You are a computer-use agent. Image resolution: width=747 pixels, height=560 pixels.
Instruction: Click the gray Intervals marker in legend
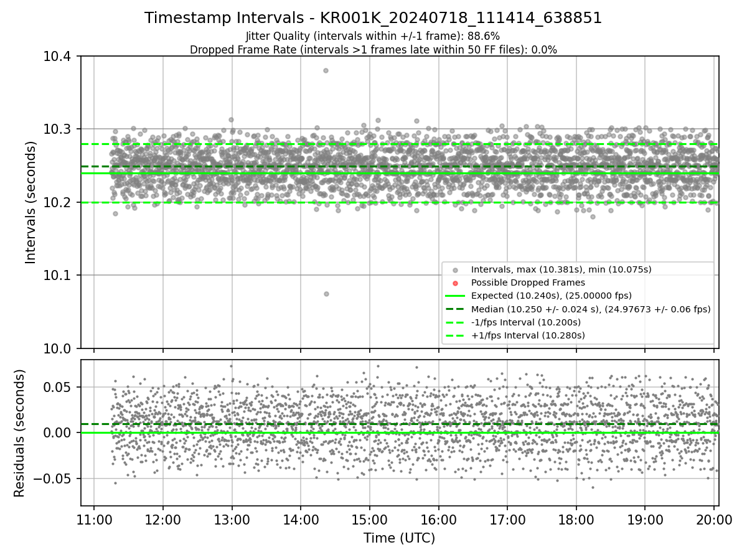tap(455, 270)
